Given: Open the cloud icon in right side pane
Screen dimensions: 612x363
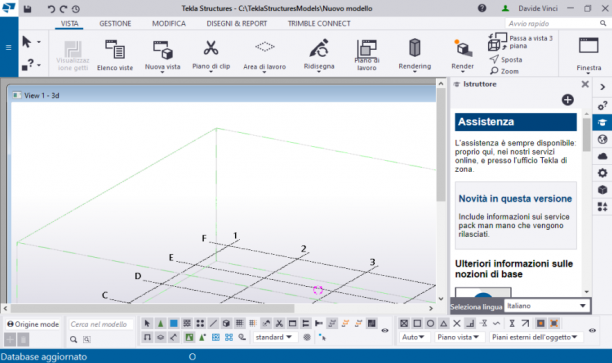Looking at the screenshot, I should pyautogui.click(x=603, y=156).
